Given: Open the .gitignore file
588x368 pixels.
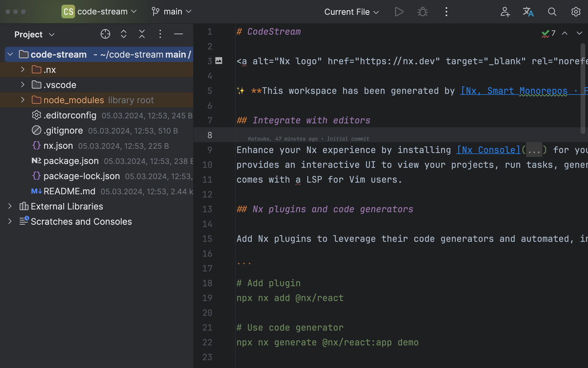Looking at the screenshot, I should point(97,130).
